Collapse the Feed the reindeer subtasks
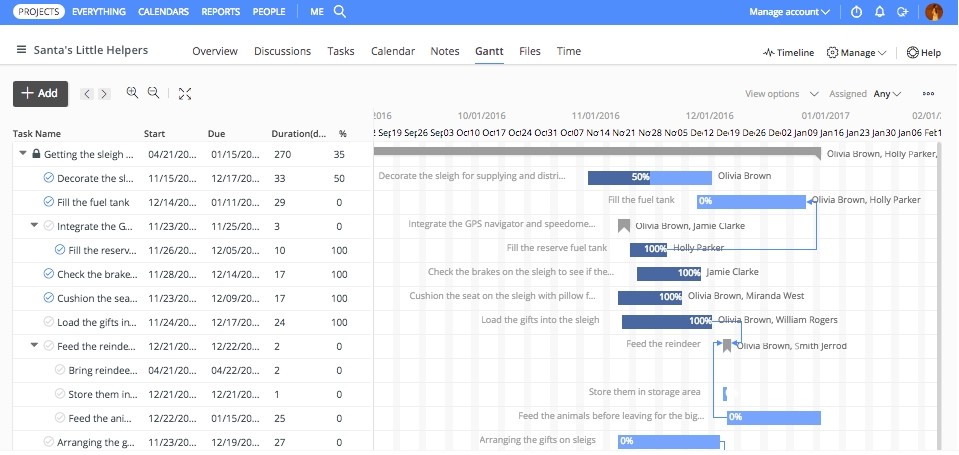This screenshot has width=959, height=455. [x=35, y=345]
